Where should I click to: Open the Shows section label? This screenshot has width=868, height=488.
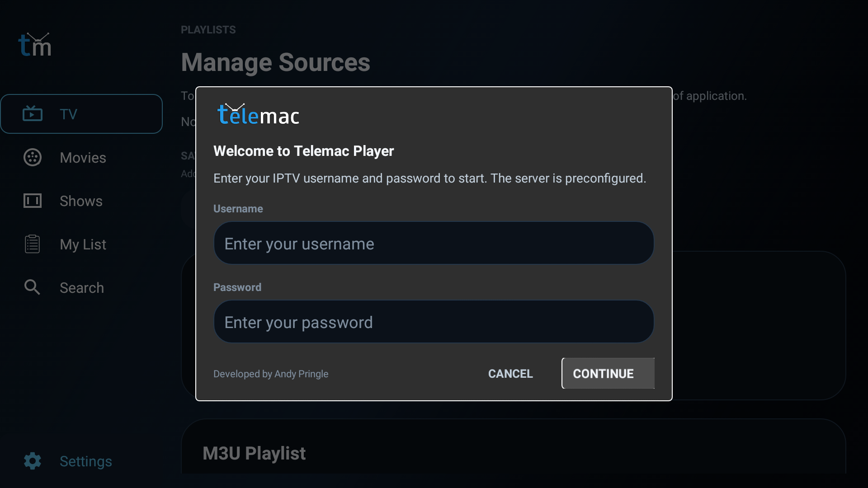pyautogui.click(x=81, y=201)
